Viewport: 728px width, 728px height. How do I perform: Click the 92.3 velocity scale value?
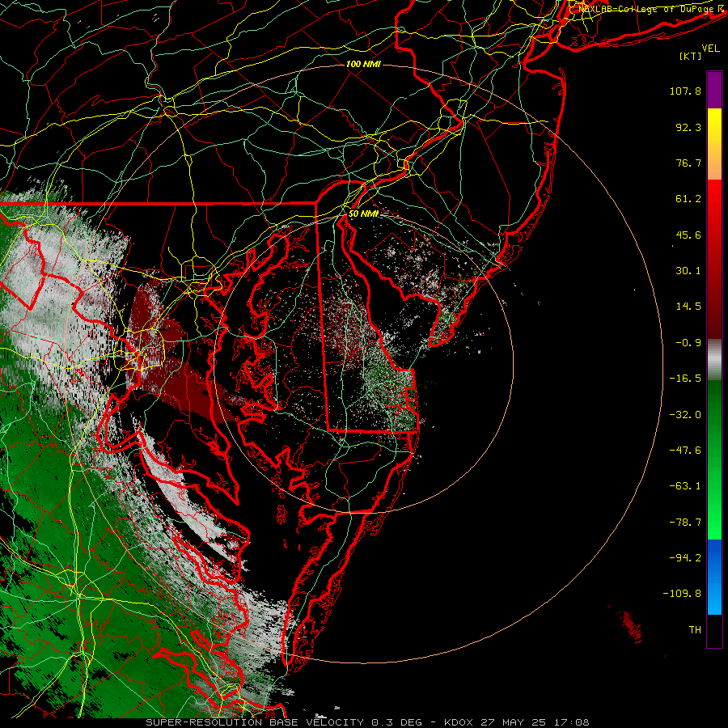coord(688,127)
